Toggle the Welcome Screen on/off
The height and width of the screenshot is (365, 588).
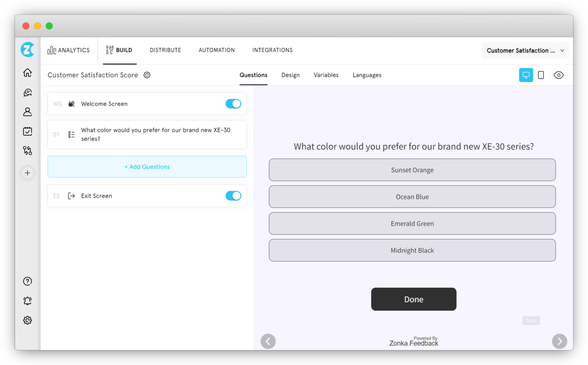[233, 103]
